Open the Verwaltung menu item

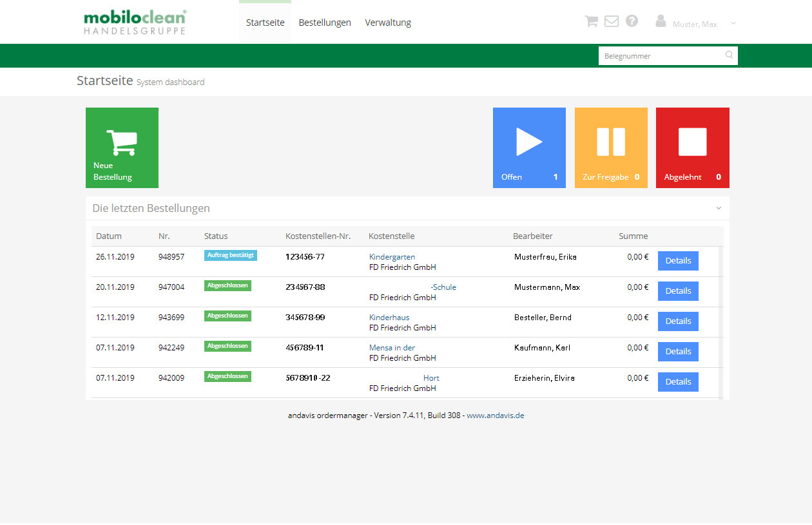(387, 22)
